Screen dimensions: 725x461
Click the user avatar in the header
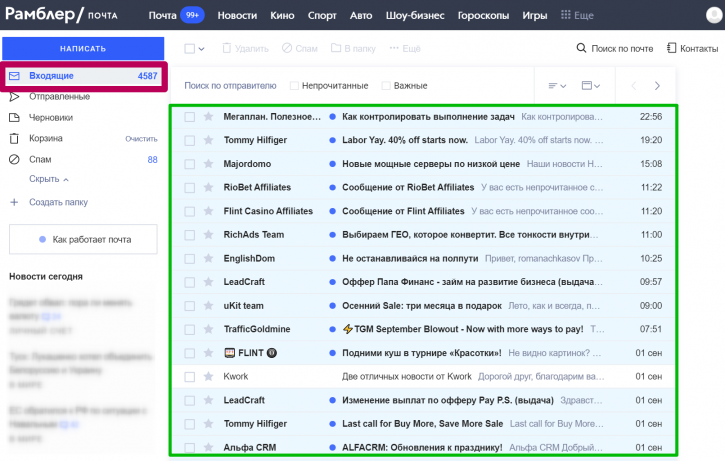[x=714, y=15]
